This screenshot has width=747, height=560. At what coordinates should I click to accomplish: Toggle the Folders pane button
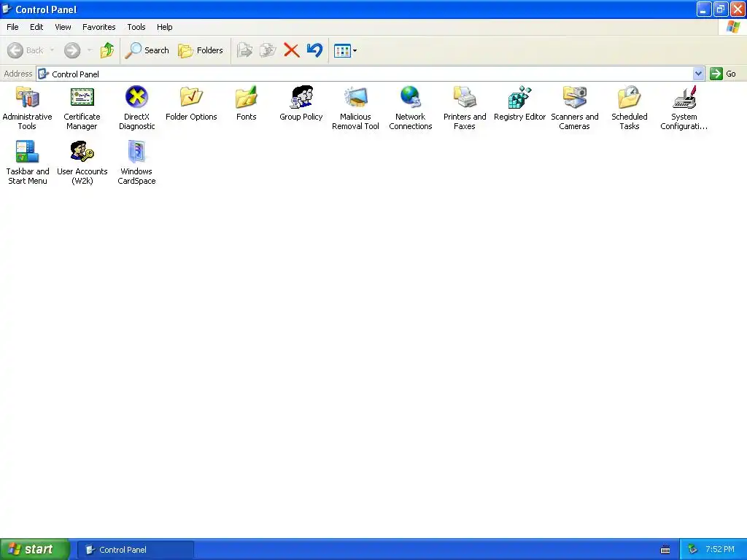201,50
